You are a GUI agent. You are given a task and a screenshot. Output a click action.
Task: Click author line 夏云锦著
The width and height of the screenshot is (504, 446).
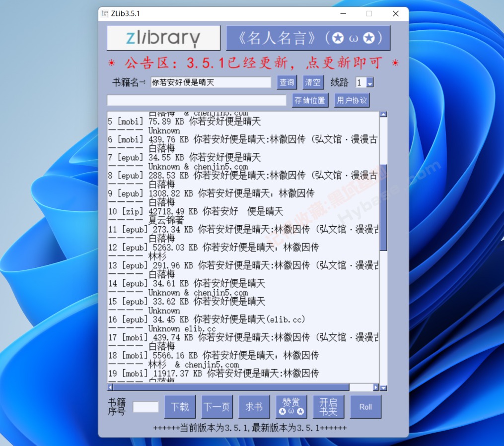[166, 220]
